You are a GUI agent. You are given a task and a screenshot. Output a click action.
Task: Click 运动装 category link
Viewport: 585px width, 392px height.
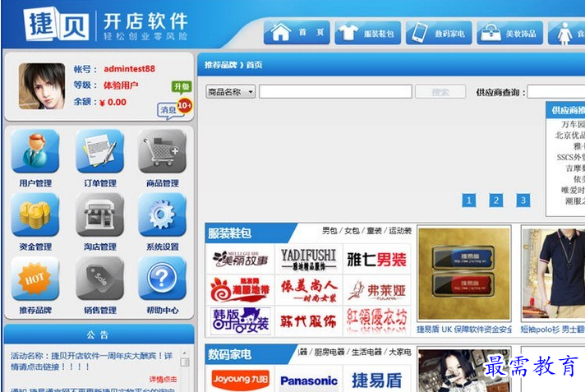click(400, 231)
